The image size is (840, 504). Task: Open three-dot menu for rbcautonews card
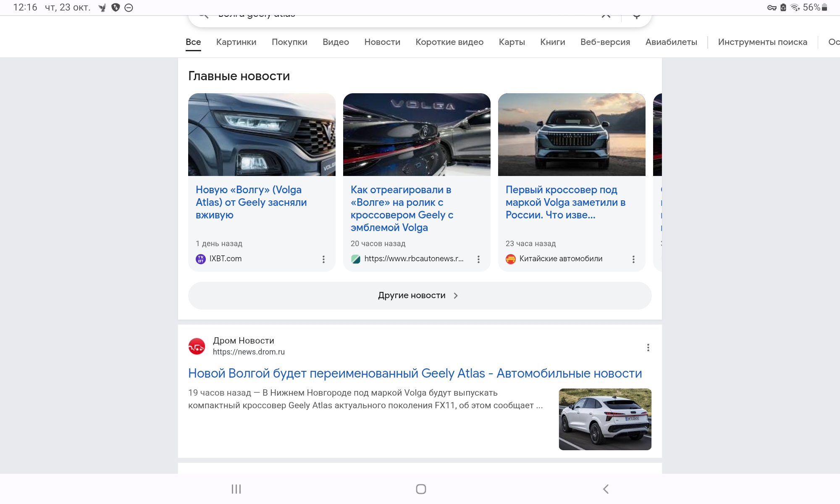(478, 259)
